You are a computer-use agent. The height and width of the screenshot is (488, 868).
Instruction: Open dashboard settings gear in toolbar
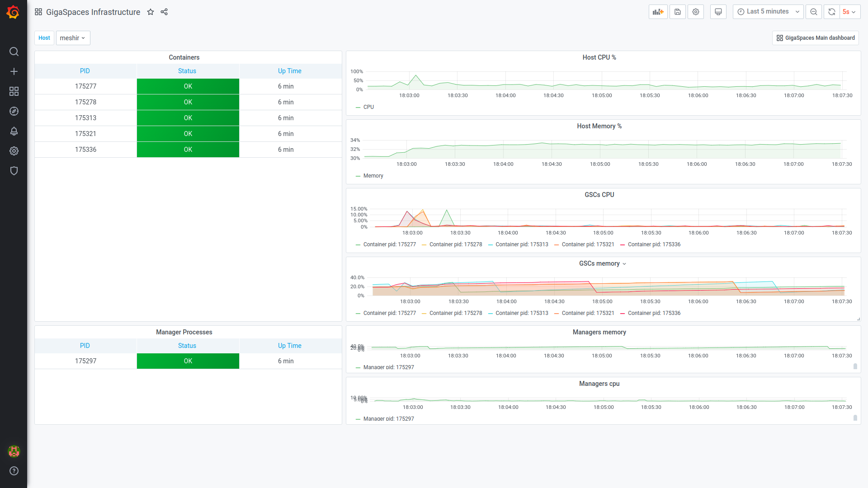click(x=696, y=12)
